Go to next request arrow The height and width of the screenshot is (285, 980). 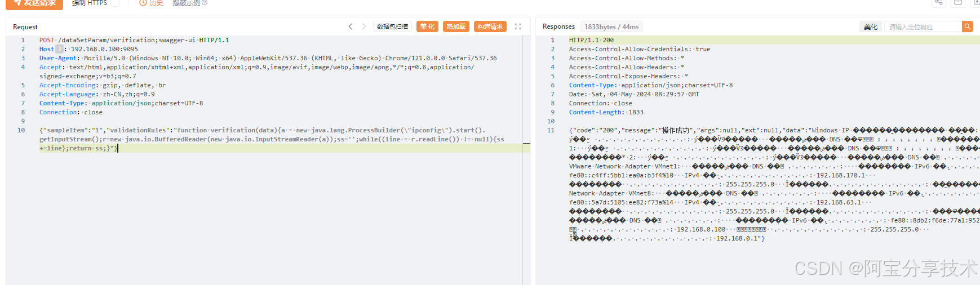tap(364, 26)
